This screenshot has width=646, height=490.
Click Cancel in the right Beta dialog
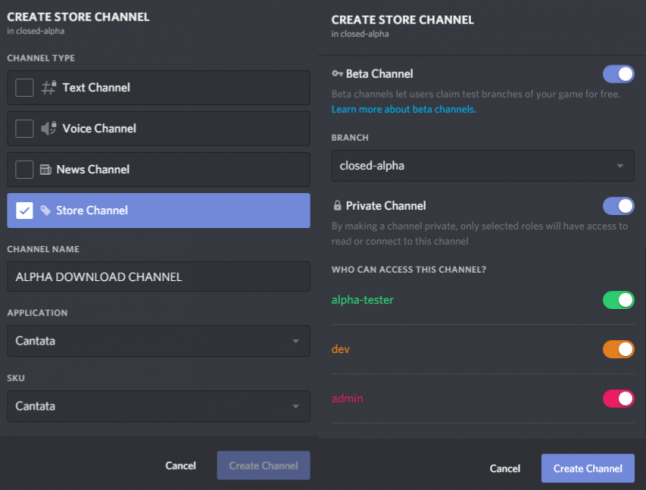tap(505, 469)
